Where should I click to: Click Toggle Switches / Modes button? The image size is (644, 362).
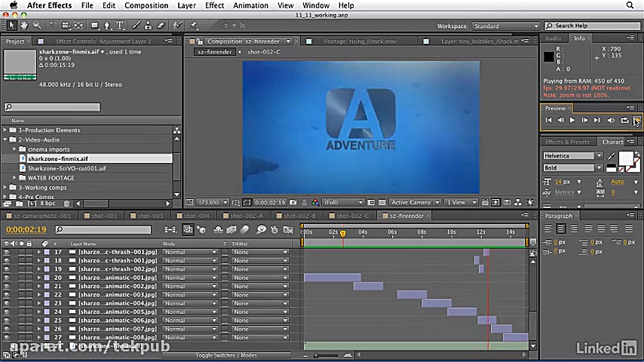226,355
